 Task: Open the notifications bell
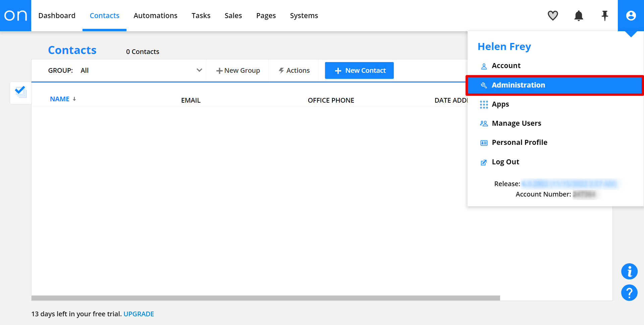tap(579, 15)
